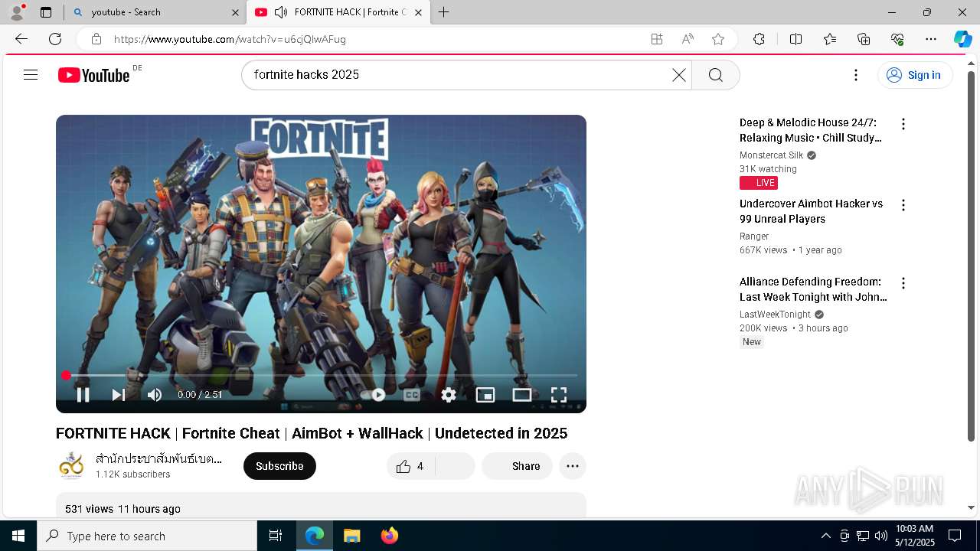The width and height of the screenshot is (980, 551).
Task: Launch Firefox from taskbar
Action: [x=389, y=536]
